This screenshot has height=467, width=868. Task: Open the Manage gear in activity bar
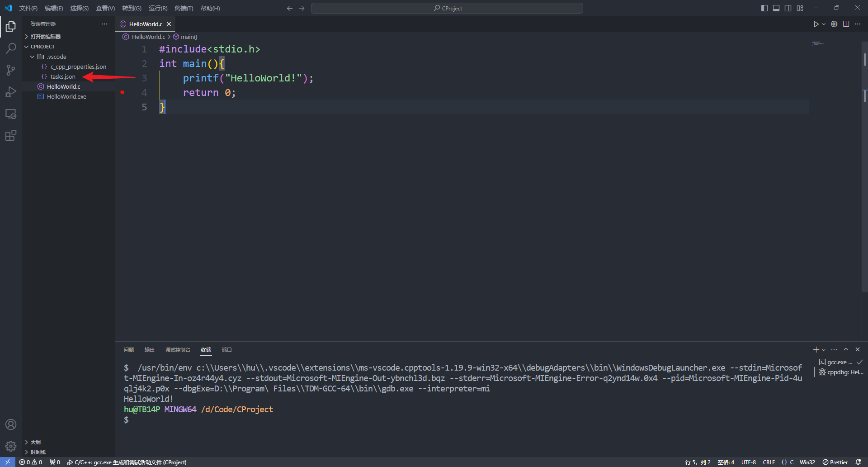click(11, 446)
